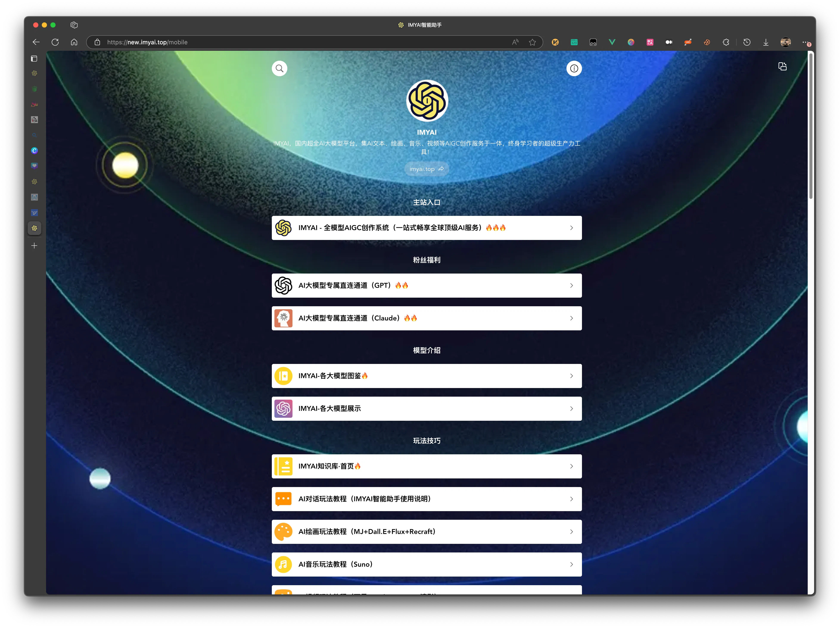
Task: Add a new tab with plus icon
Action: tap(34, 246)
